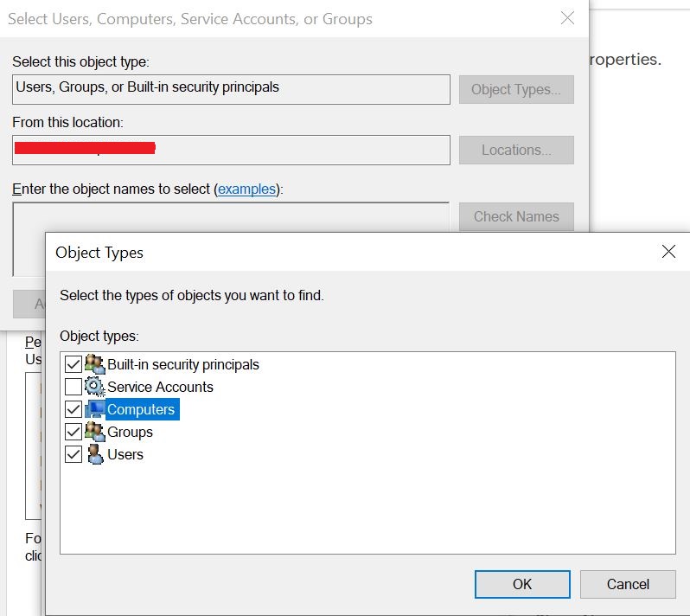Screen dimensions: 690x616
Task: Uncheck Built-in security principals checkbox
Action: point(73,364)
